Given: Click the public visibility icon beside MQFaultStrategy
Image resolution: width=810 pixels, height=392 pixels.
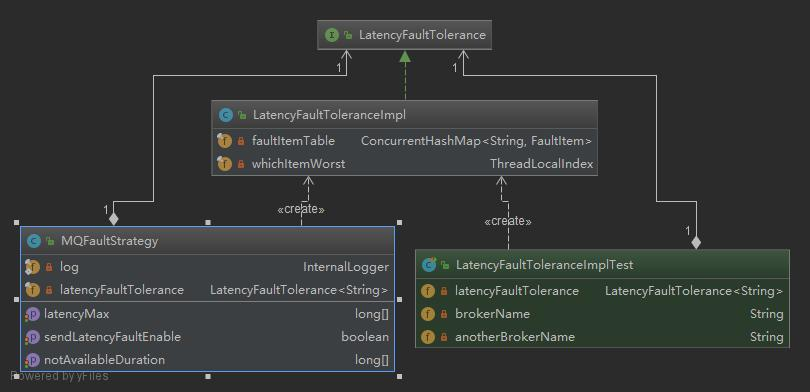Looking at the screenshot, I should (x=50, y=241).
